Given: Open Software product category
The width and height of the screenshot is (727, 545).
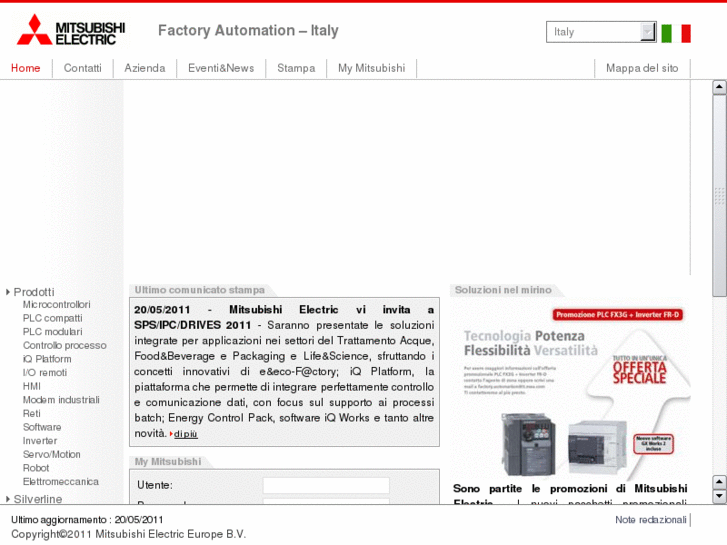Looking at the screenshot, I should click(x=42, y=427).
